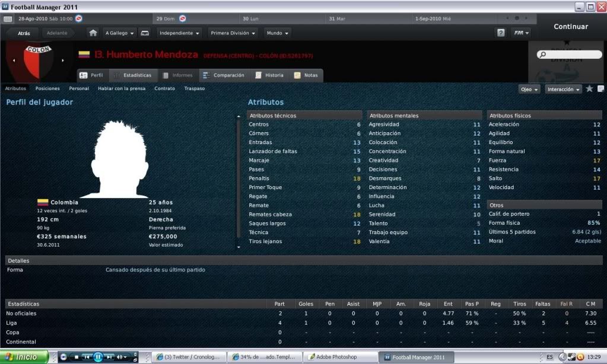
Task: Go to the home screen via the house icon
Action: (93, 33)
